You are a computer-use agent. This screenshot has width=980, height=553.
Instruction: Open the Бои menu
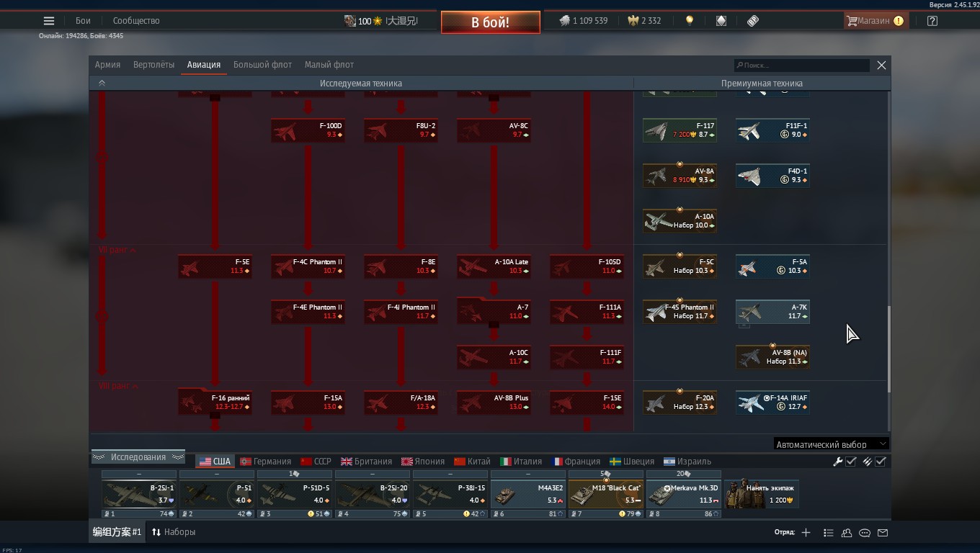(83, 21)
